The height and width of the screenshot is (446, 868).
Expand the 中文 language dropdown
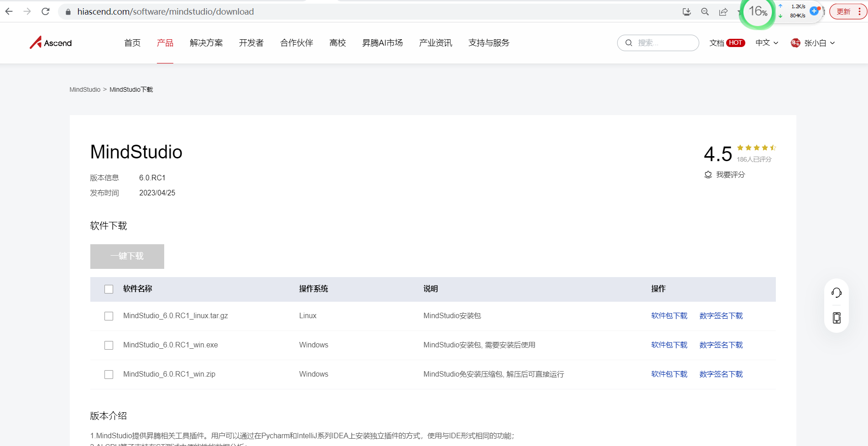tap(767, 43)
